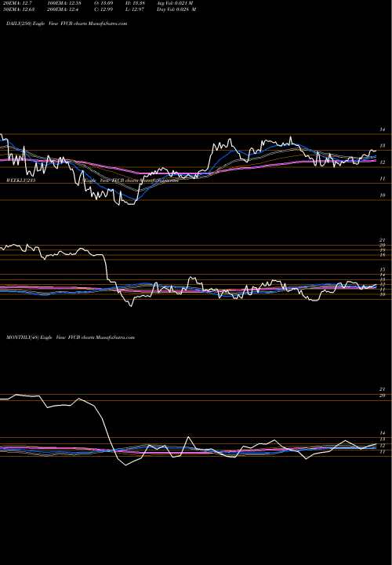Select the 15 axis label on weekly chart

tap(383, 269)
